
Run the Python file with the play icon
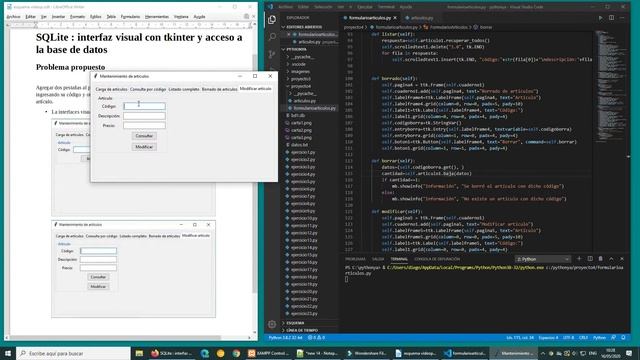600,18
